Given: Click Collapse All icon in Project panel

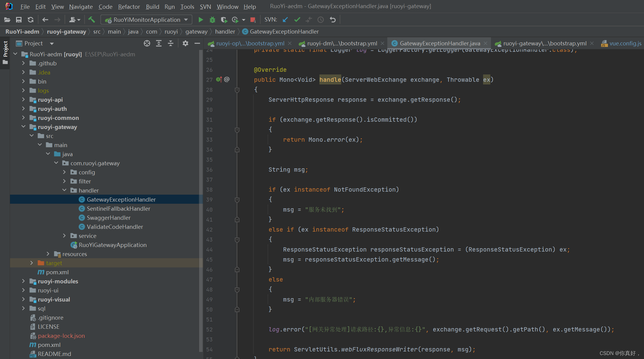Looking at the screenshot, I should click(x=171, y=43).
